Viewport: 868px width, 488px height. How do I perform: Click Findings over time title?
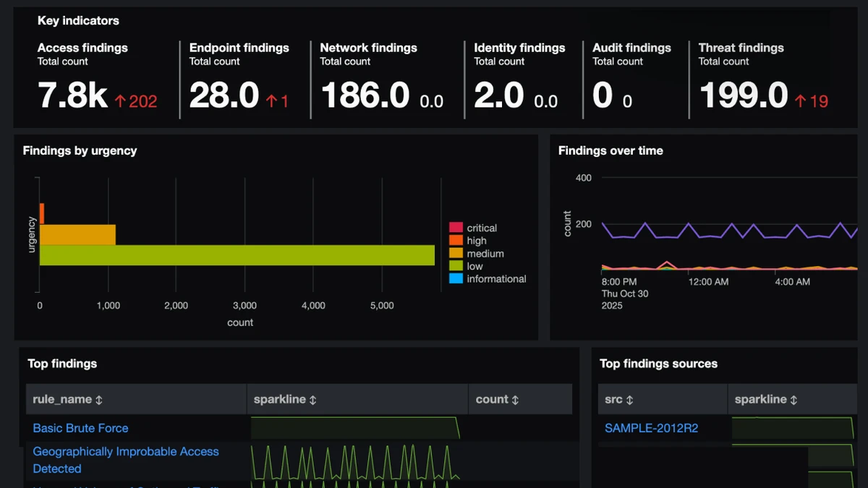610,151
